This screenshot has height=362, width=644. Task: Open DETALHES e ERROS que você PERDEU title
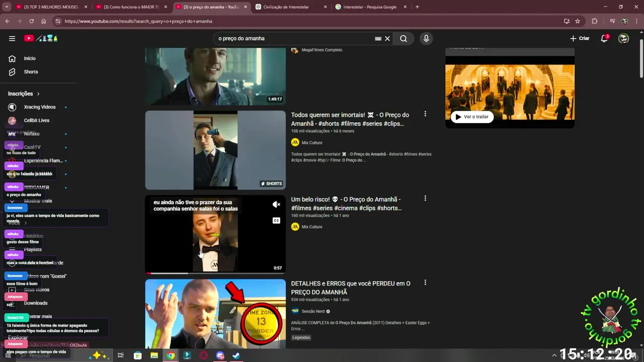[x=351, y=288]
